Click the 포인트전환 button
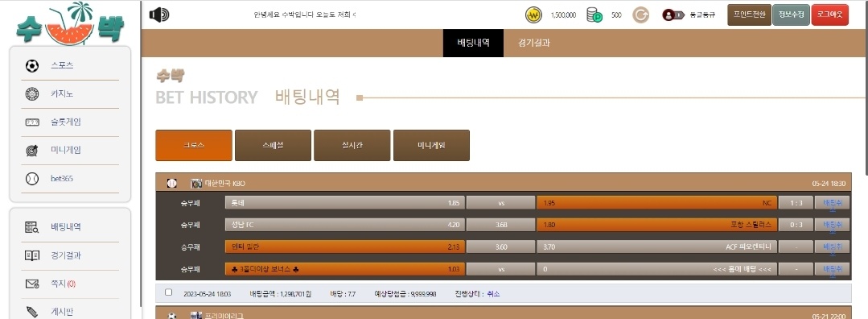This screenshot has width=868, height=319. 749,15
